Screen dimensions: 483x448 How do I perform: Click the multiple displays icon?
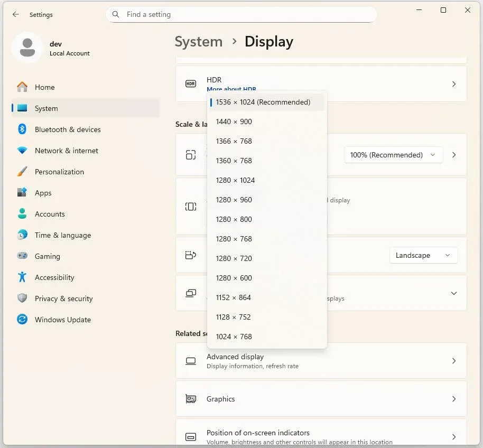(191, 293)
